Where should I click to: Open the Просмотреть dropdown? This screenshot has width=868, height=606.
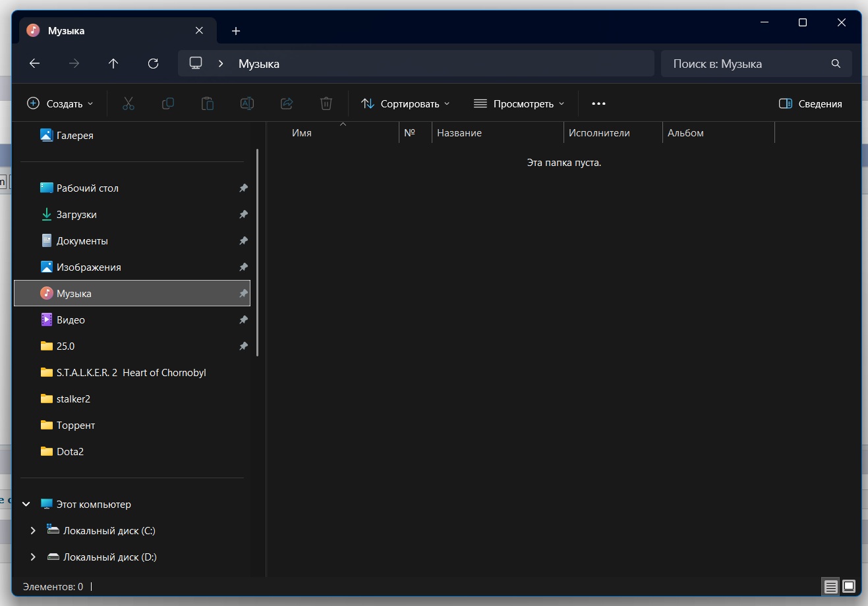[519, 103]
